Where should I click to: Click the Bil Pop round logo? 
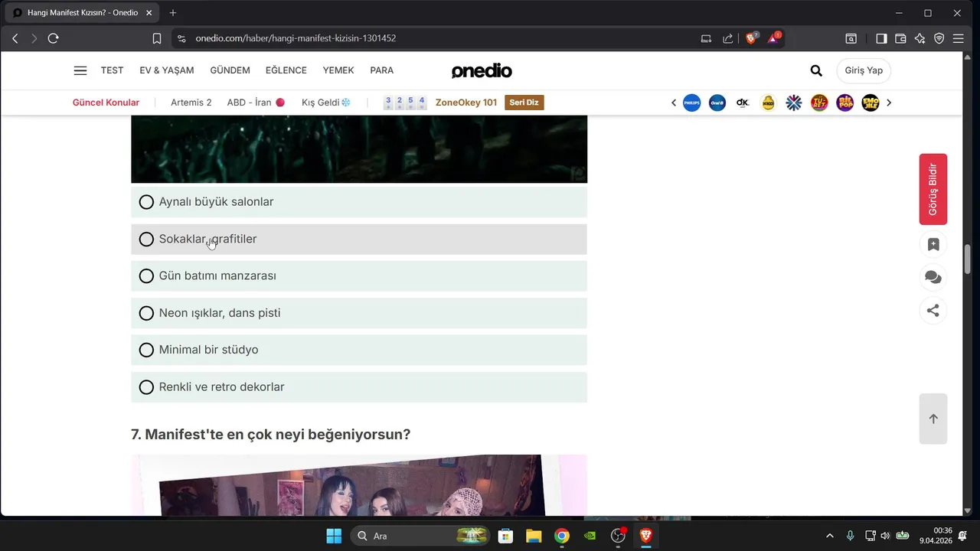[845, 103]
